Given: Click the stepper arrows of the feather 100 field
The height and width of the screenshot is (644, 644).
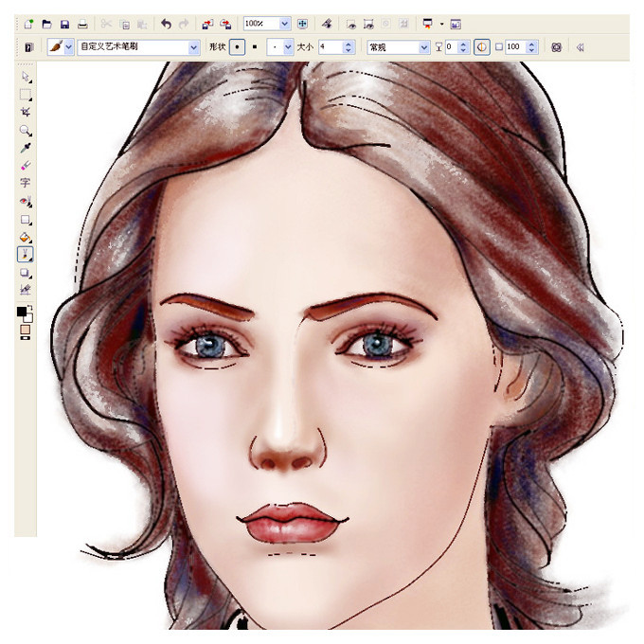Looking at the screenshot, I should pyautogui.click(x=532, y=47).
